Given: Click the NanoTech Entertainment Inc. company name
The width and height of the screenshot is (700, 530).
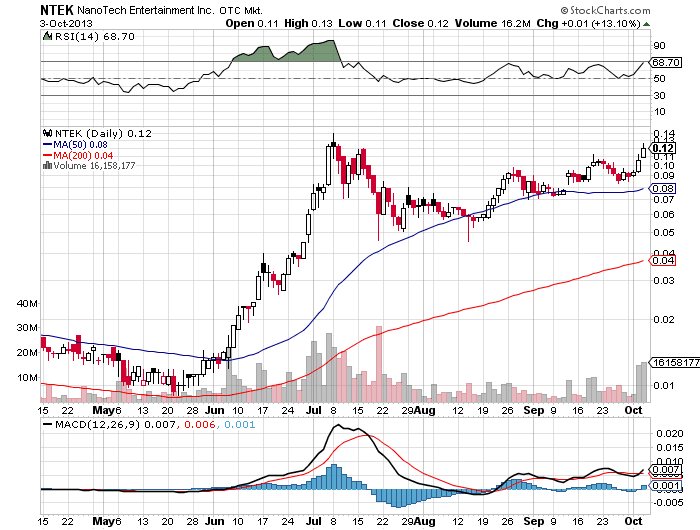Looking at the screenshot, I should pyautogui.click(x=146, y=10).
